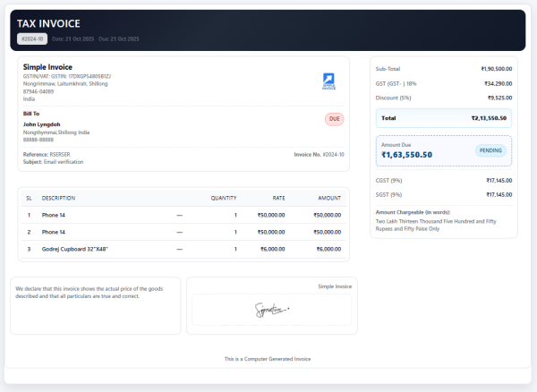Image resolution: width=537 pixels, height=392 pixels.
Task: Click the PENDING status badge
Action: click(x=490, y=150)
